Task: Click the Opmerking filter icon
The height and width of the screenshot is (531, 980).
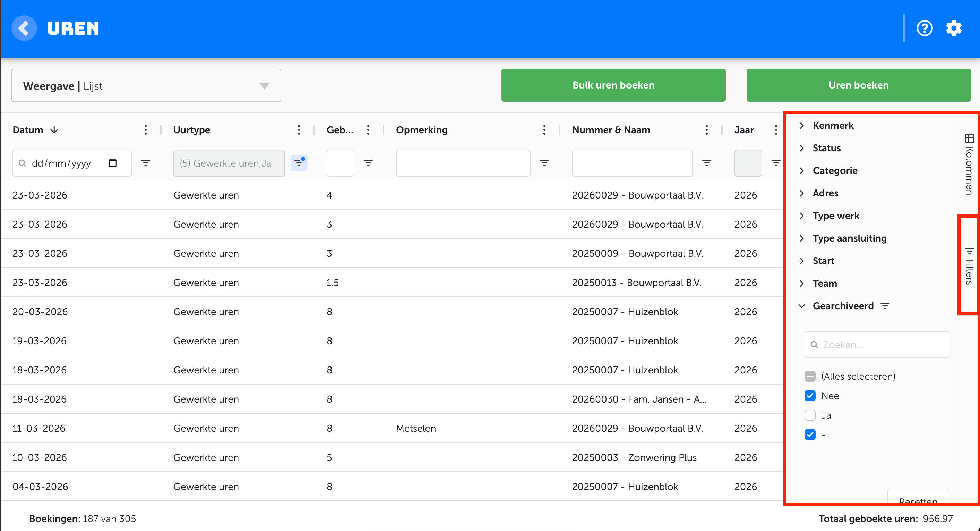Action: (544, 163)
